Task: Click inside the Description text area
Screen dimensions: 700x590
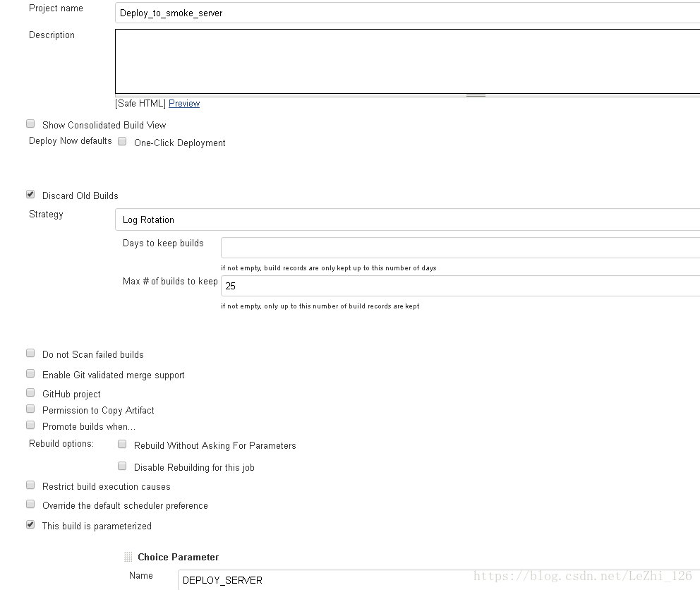Action: 407,61
